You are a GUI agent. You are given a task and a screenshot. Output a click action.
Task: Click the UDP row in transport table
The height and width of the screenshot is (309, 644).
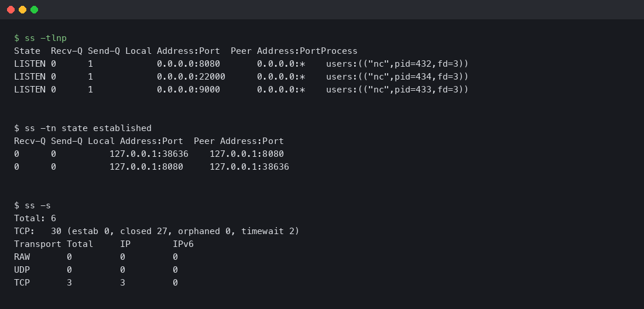22,270
